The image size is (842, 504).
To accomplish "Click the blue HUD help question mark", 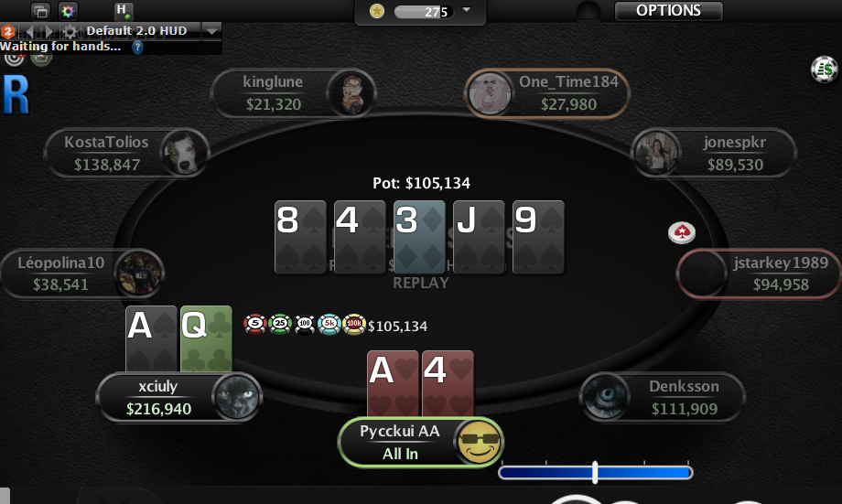I will coord(137,48).
